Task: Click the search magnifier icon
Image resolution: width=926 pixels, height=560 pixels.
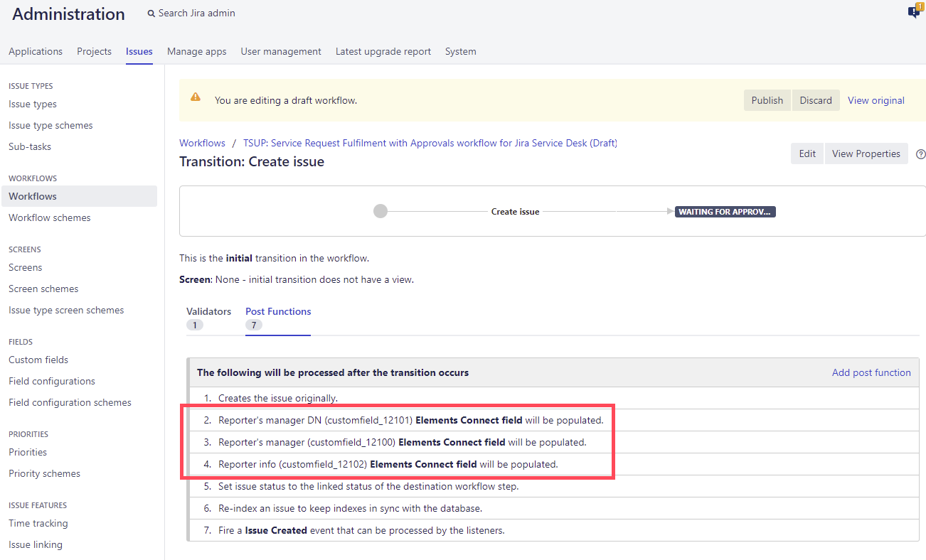Action: (151, 14)
